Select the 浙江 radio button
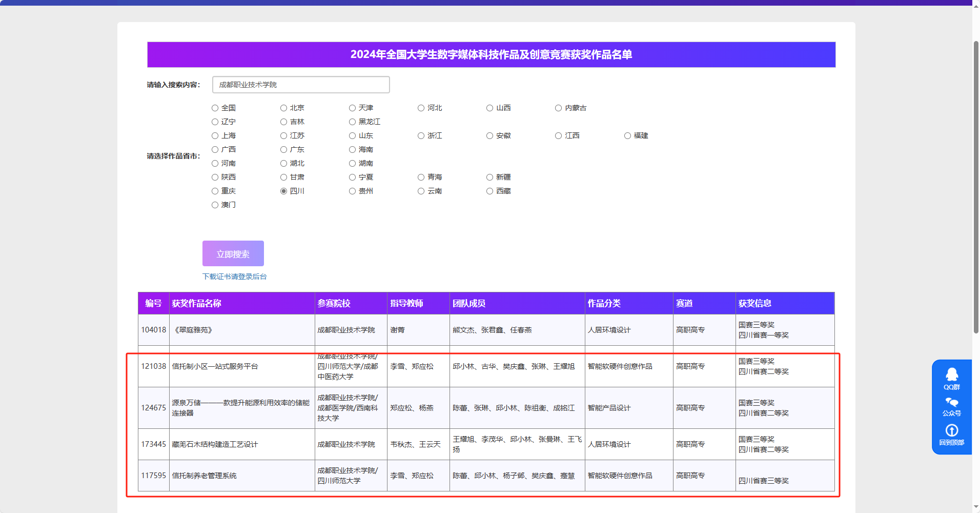 click(421, 135)
